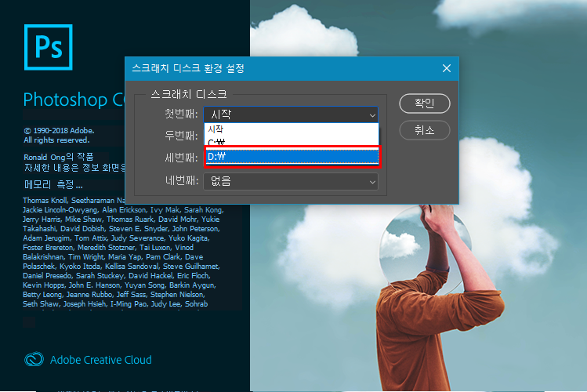Click the Adobe Creative Cloud icon

[x=34, y=359]
